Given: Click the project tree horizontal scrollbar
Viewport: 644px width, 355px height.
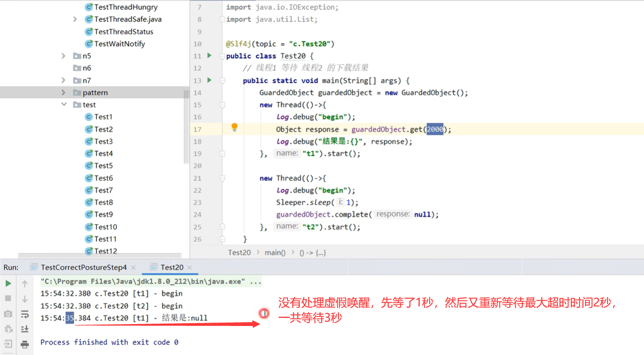Looking at the screenshot, I should click(x=100, y=256).
